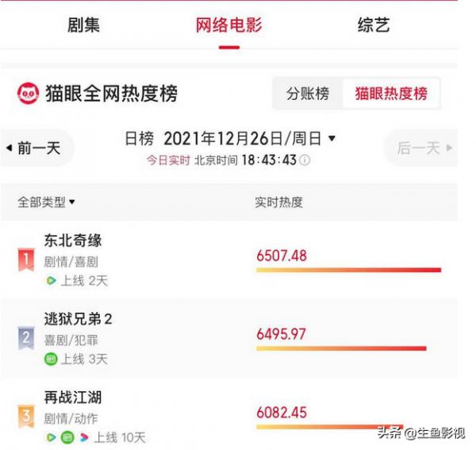This screenshot has width=476, height=450.
Task: Tap the platform icon under 东北奇缘
Action: pyautogui.click(x=51, y=280)
